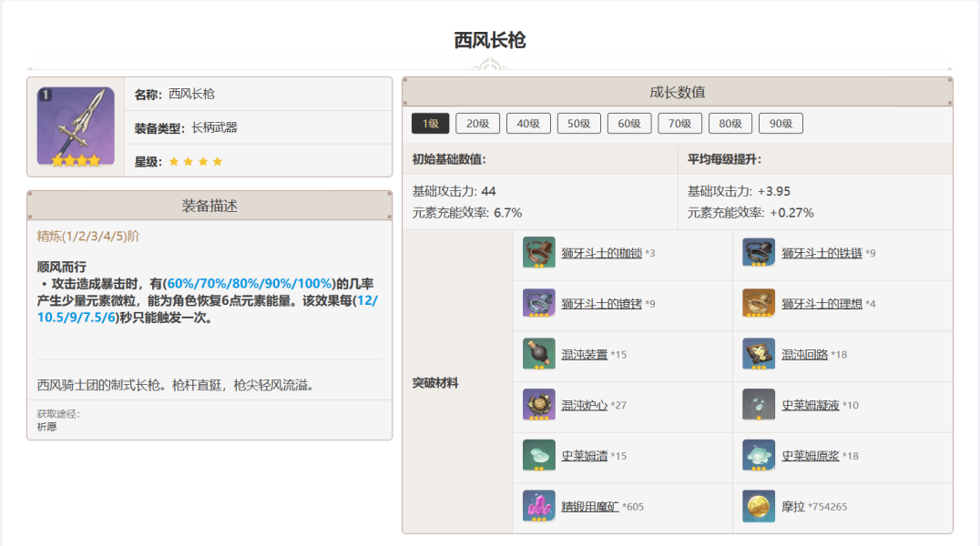This screenshot has width=980, height=546.
Task: Click the 狮牙斗士的镣铐 material icon
Action: click(539, 304)
